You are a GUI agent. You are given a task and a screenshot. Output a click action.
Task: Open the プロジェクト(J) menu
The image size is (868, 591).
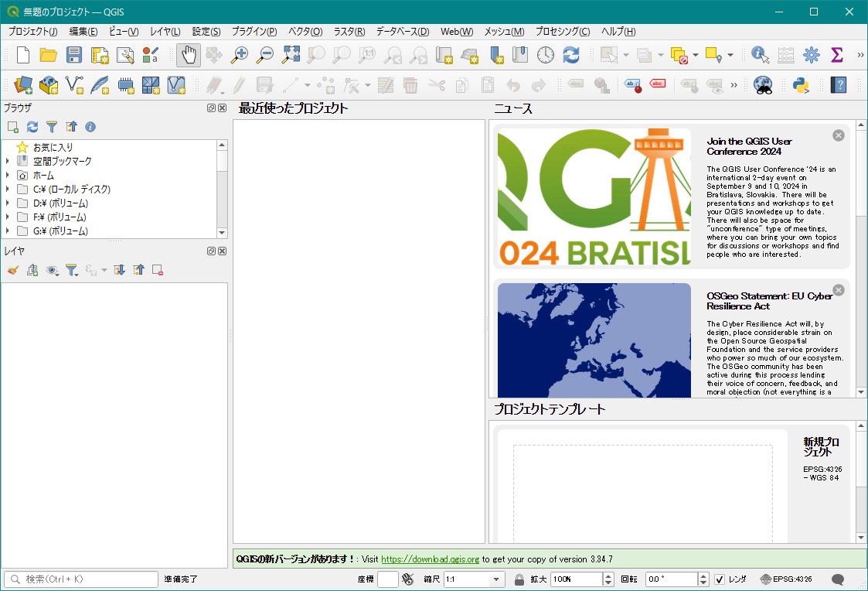coord(32,32)
